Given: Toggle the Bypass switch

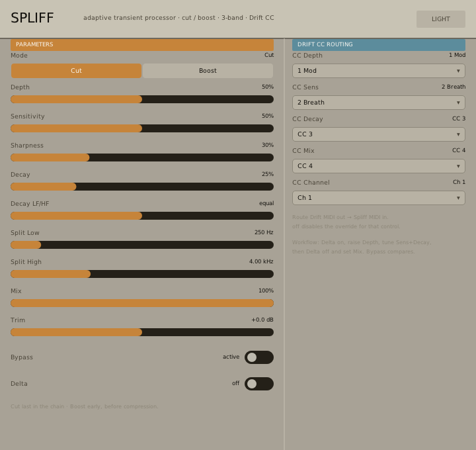Looking at the screenshot, I should [259, 357].
